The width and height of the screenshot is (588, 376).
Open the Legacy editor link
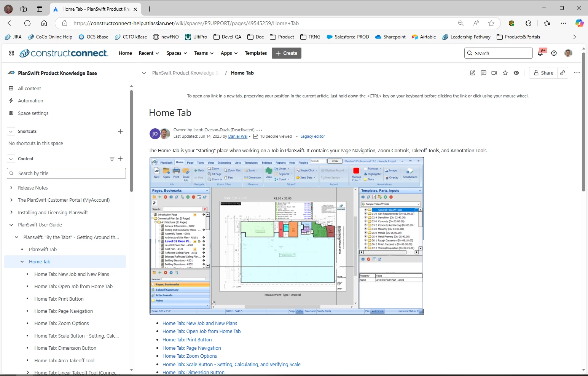coord(312,136)
